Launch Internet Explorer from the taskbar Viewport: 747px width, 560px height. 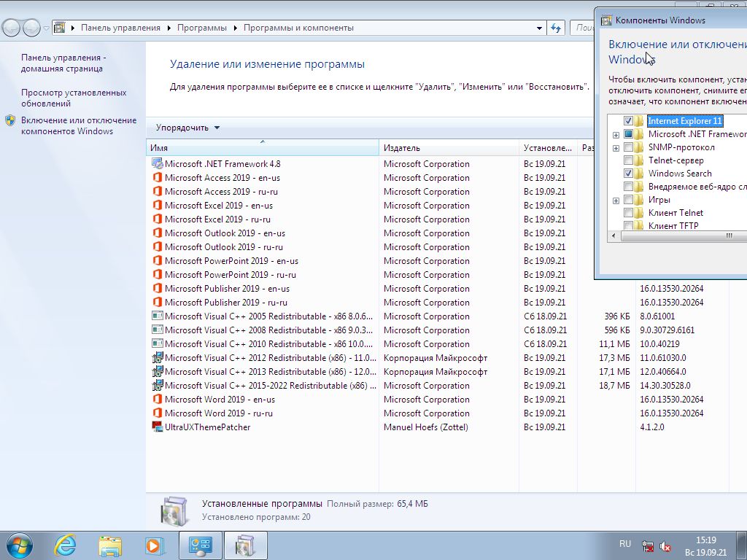tap(65, 545)
